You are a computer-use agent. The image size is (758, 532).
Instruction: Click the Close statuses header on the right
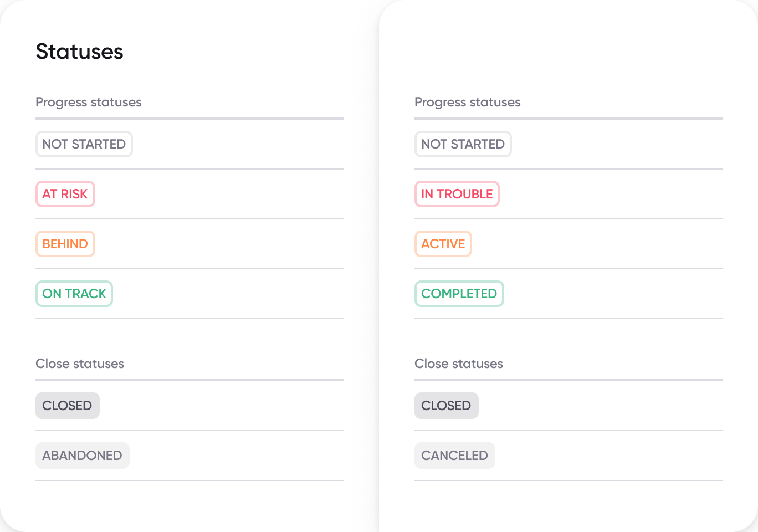coord(458,364)
